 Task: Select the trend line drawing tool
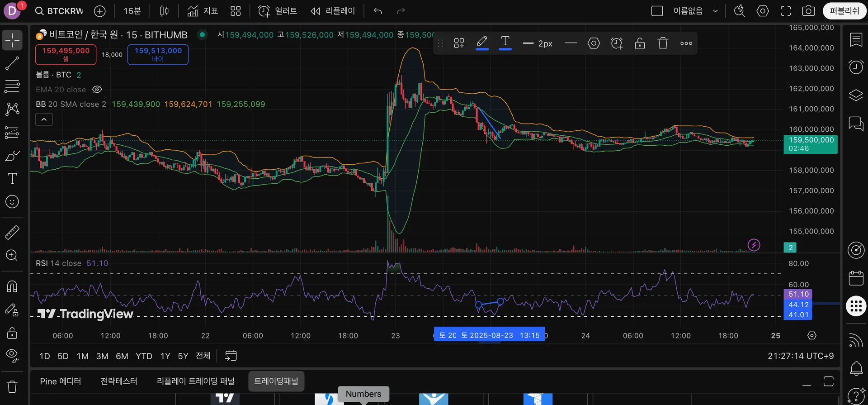pos(12,63)
